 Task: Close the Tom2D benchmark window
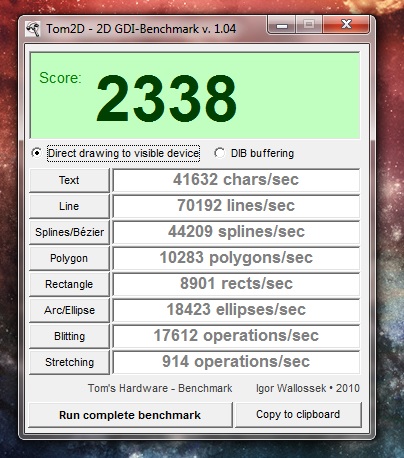[346, 25]
